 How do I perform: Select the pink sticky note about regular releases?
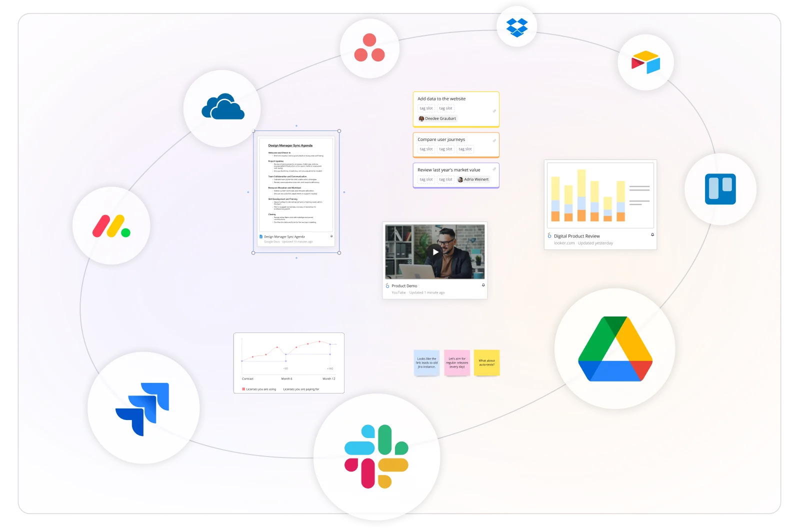click(456, 362)
